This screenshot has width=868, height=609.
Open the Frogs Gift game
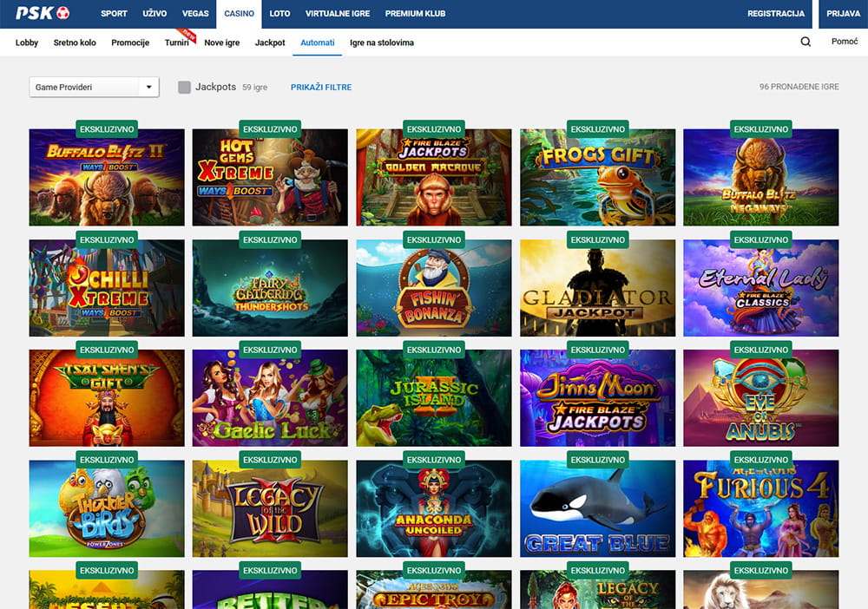(598, 177)
